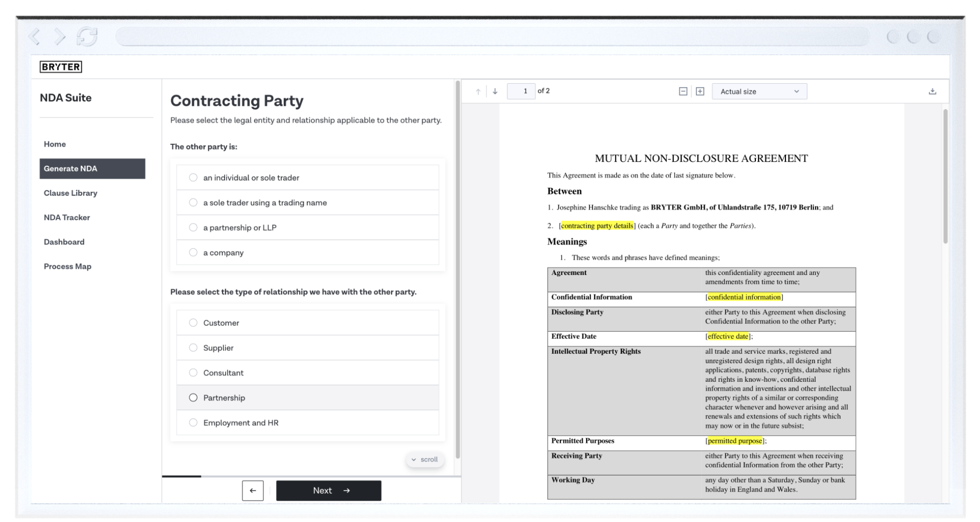Image resolution: width=980 pixels, height=522 pixels.
Task: Click the 'NDA Suite' sidebar title
Action: point(66,98)
